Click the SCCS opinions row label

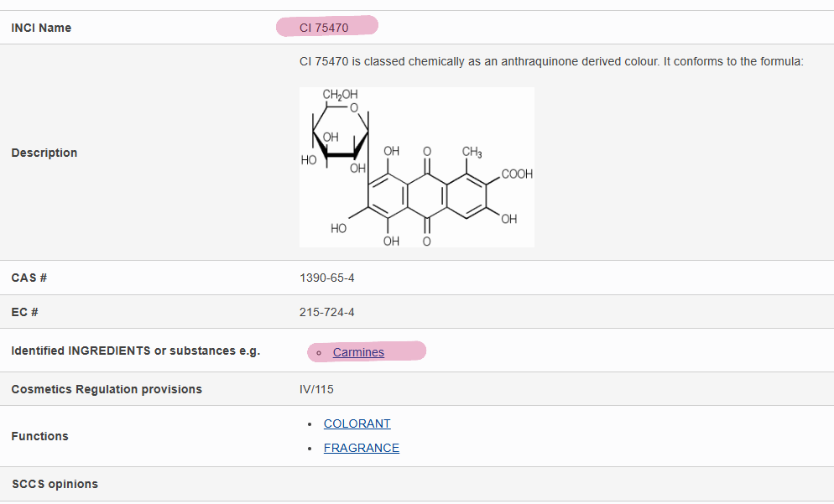55,484
